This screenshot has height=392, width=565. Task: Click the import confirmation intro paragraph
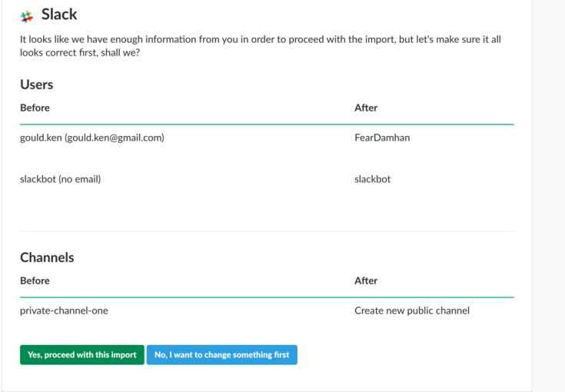(260, 45)
